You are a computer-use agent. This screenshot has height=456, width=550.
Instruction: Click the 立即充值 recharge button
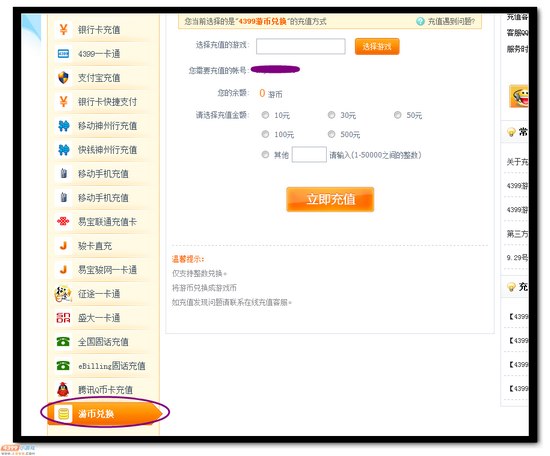click(330, 199)
